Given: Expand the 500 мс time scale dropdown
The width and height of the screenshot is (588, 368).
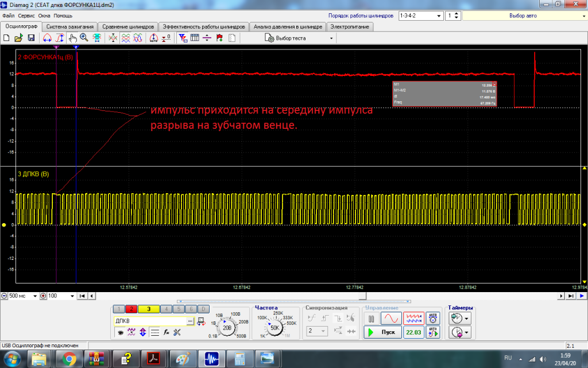Looking at the screenshot, I should pos(35,296).
